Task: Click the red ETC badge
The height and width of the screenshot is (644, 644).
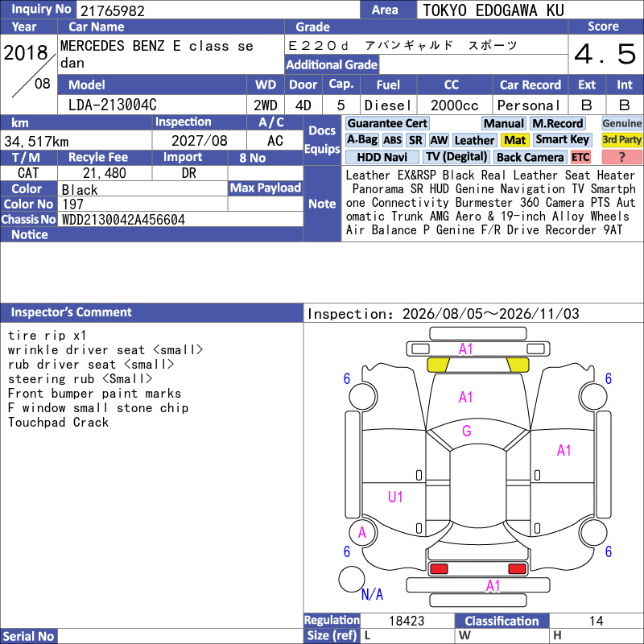Action: tap(580, 157)
